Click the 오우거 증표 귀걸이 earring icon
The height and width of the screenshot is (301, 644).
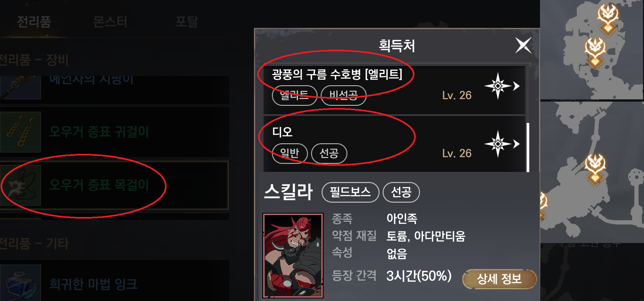coord(21,132)
